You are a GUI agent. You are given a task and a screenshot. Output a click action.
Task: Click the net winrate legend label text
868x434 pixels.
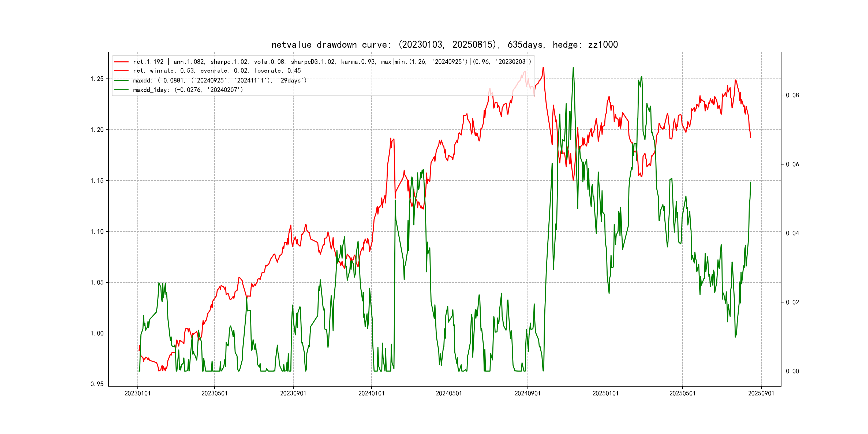[x=217, y=71]
